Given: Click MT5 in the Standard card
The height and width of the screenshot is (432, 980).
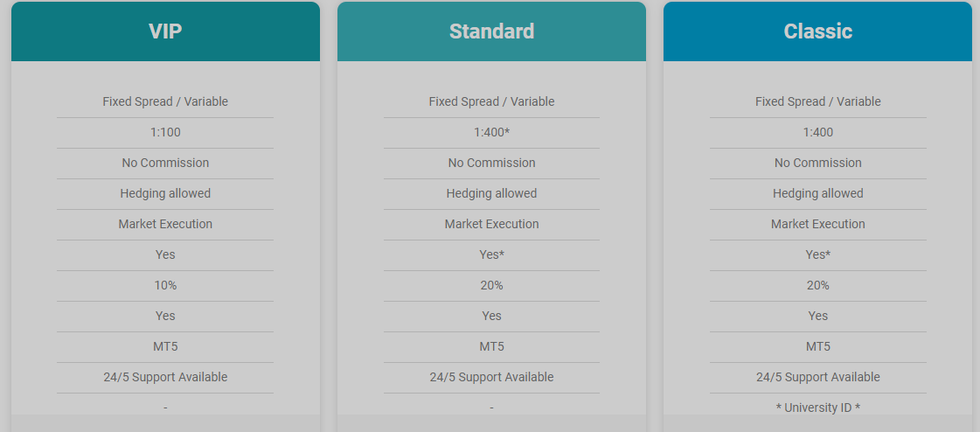Looking at the screenshot, I should [x=491, y=347].
